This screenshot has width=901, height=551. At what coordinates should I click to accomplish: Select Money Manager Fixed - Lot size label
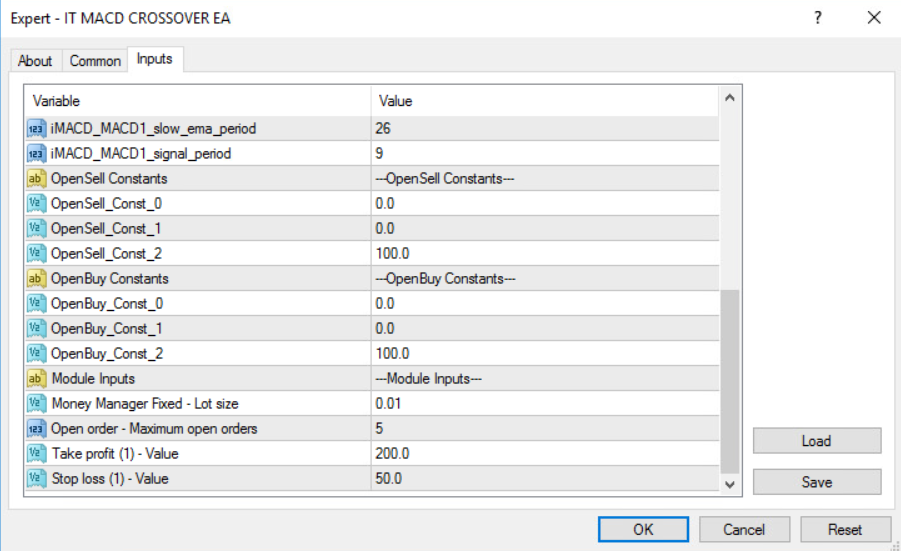tap(145, 404)
